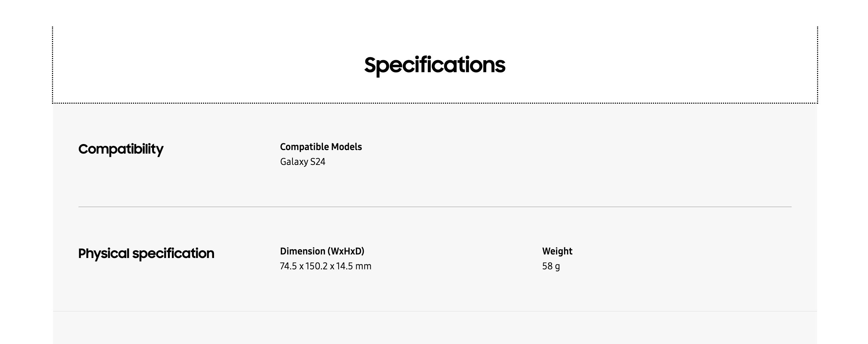Click the divider line below Compatibility section
Image resolution: width=868 pixels, height=344 pixels.
coord(434,207)
